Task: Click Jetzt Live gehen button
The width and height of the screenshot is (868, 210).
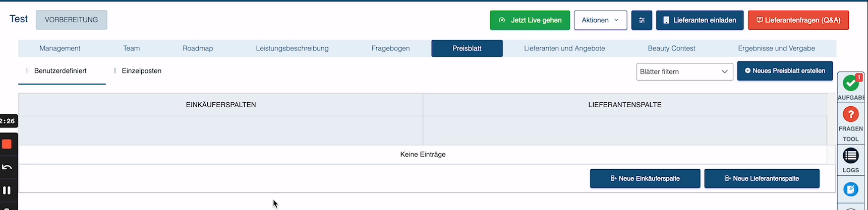Action: click(530, 20)
